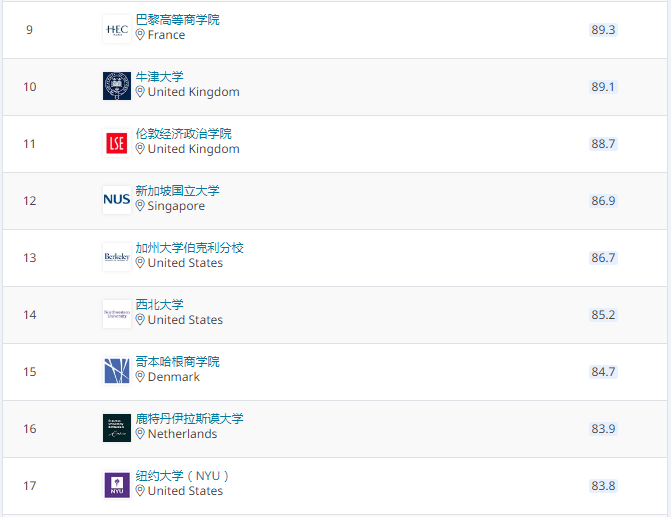Open the 鹿特丹伊拉斯谟大学 link
Viewport: 671px width, 517px height.
[x=190, y=418]
